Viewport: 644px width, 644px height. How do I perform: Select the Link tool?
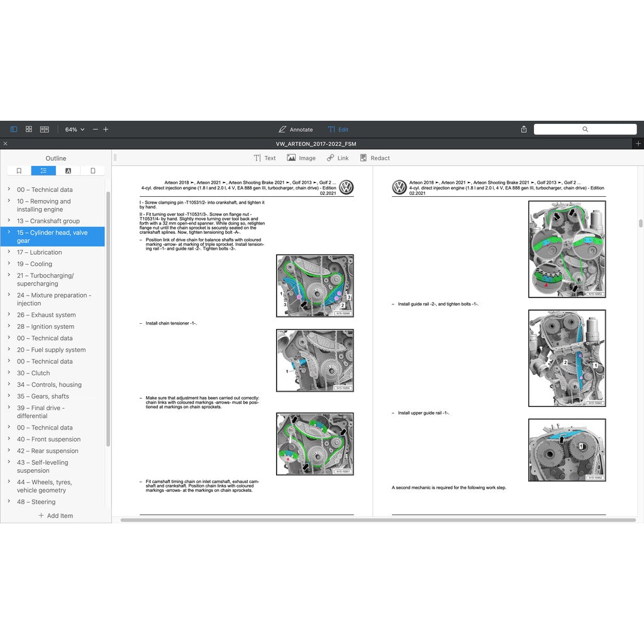pyautogui.click(x=337, y=158)
